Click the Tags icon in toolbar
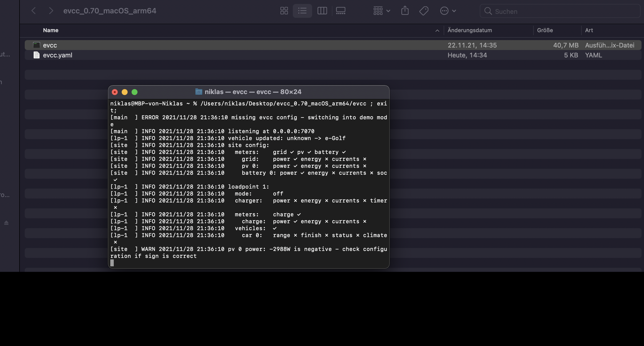Viewport: 644px width, 346px height. pos(423,10)
